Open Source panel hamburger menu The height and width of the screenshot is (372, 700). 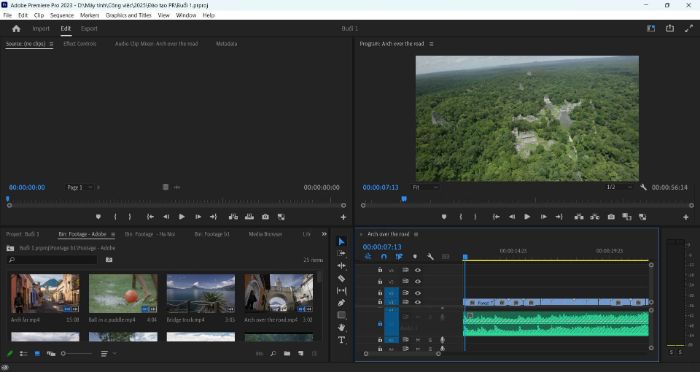(51, 44)
